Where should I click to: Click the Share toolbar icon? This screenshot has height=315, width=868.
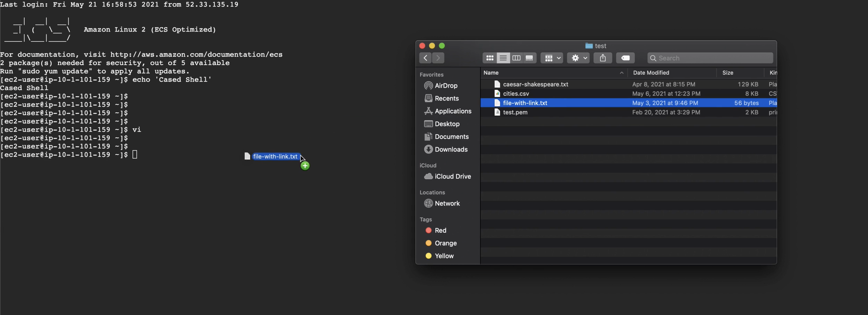602,58
